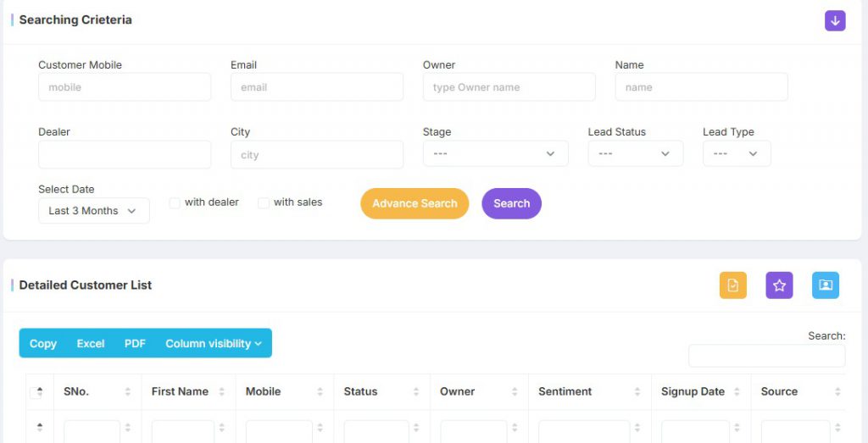Click the orange document icon button
The height and width of the screenshot is (443, 868).
click(x=732, y=285)
